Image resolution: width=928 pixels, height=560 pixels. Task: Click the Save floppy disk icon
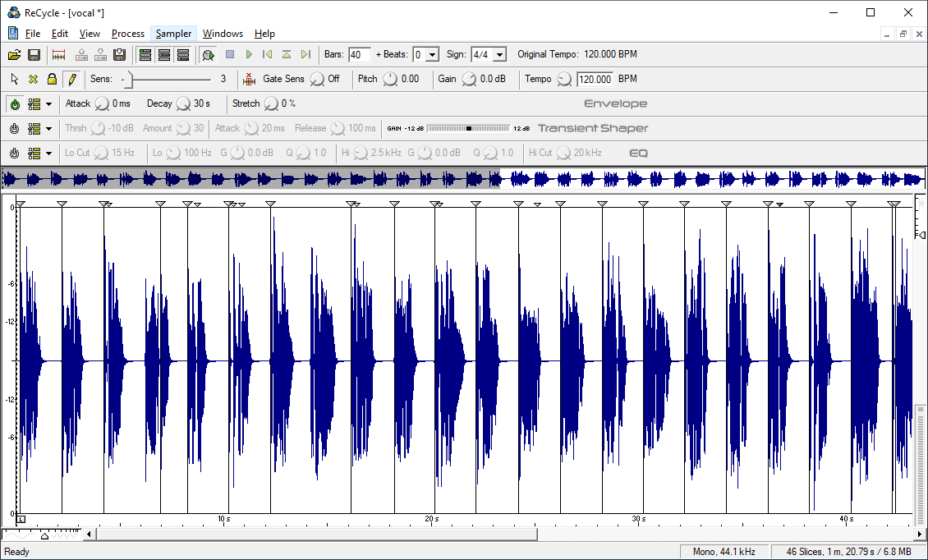tap(34, 55)
